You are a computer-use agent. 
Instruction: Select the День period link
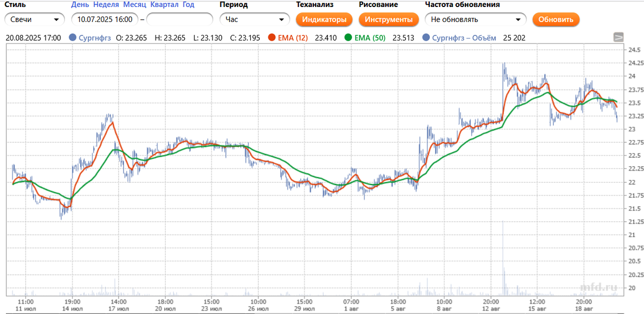80,5
